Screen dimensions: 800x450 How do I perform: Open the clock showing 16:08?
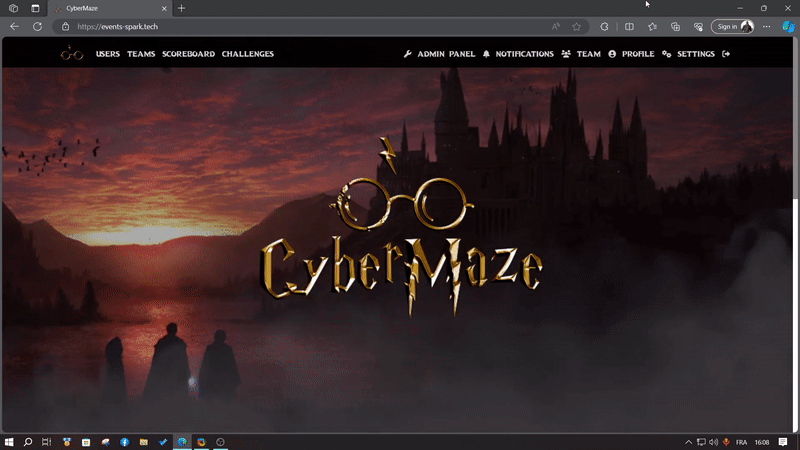pyautogui.click(x=762, y=442)
